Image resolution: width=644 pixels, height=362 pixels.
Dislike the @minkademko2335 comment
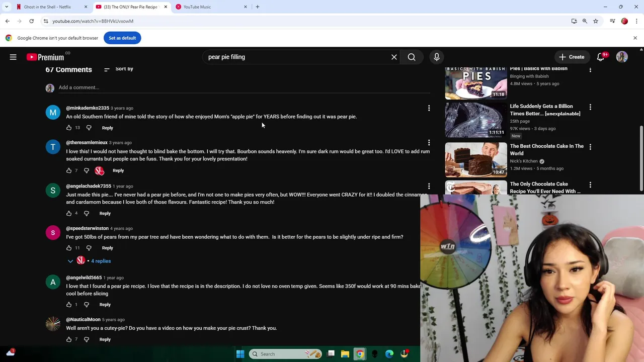89,128
